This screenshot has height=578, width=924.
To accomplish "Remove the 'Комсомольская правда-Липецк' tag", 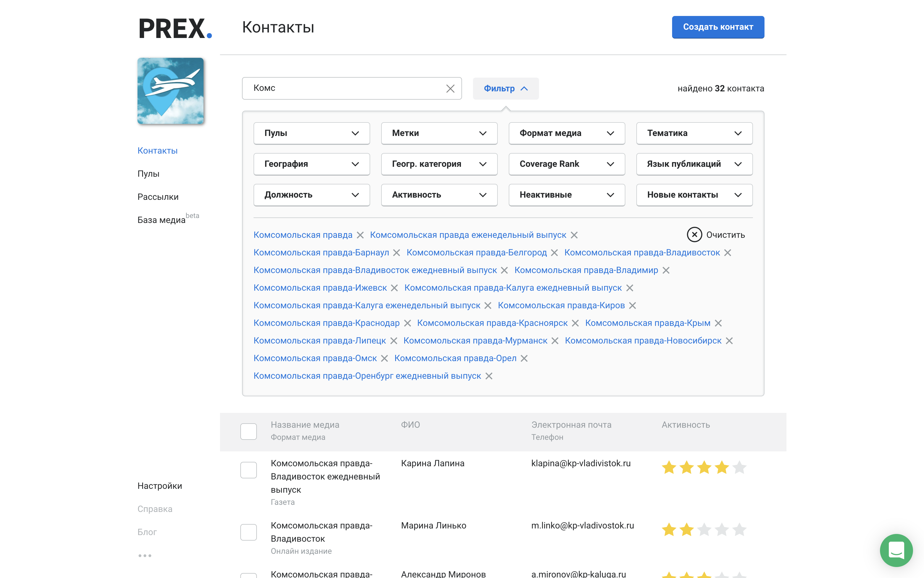I will [x=394, y=341].
